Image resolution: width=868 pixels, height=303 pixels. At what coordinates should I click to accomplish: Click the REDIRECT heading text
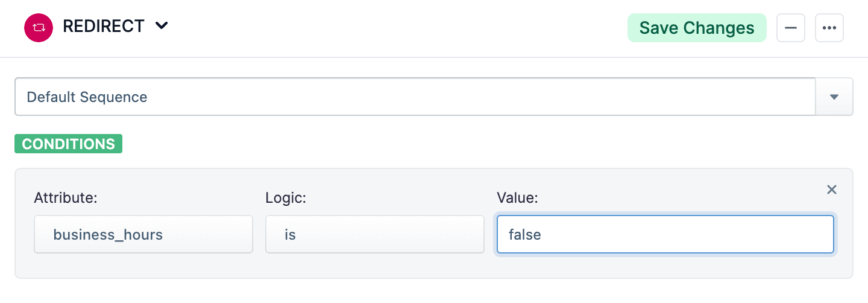pos(104,27)
